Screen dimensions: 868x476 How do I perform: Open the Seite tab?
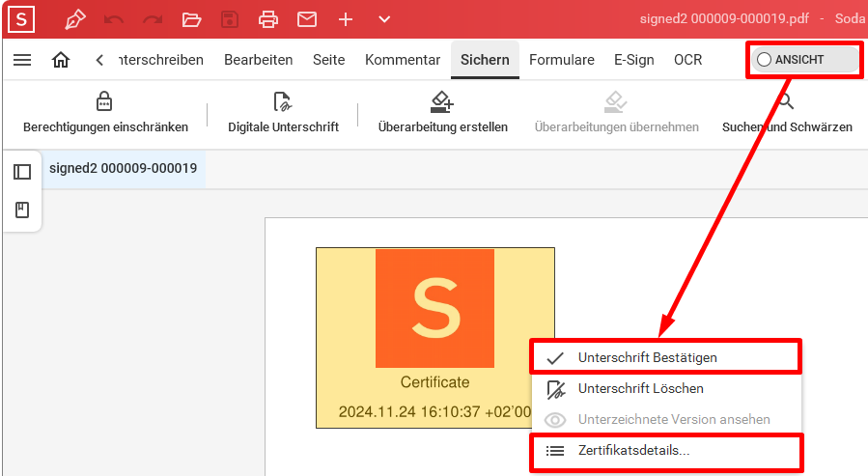[x=329, y=60]
